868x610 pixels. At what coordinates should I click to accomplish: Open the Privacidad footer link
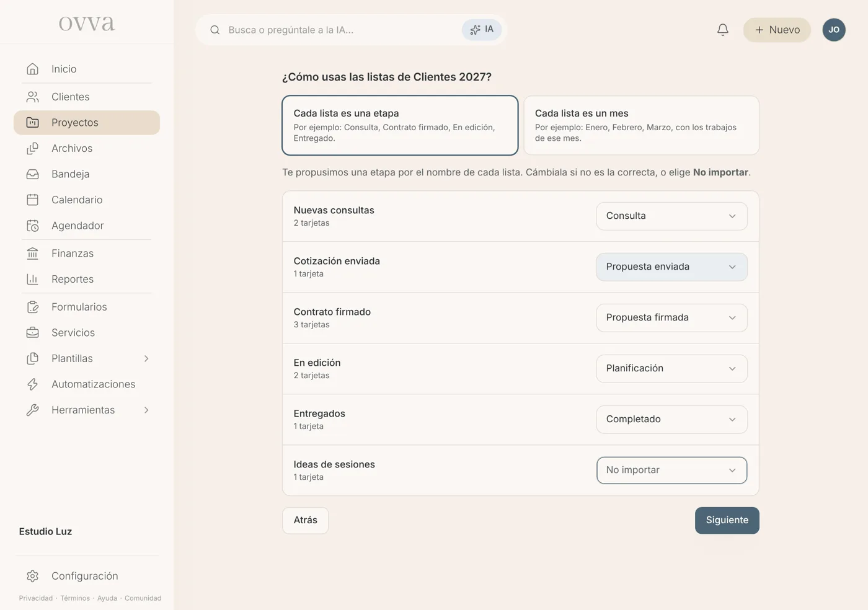tap(36, 598)
